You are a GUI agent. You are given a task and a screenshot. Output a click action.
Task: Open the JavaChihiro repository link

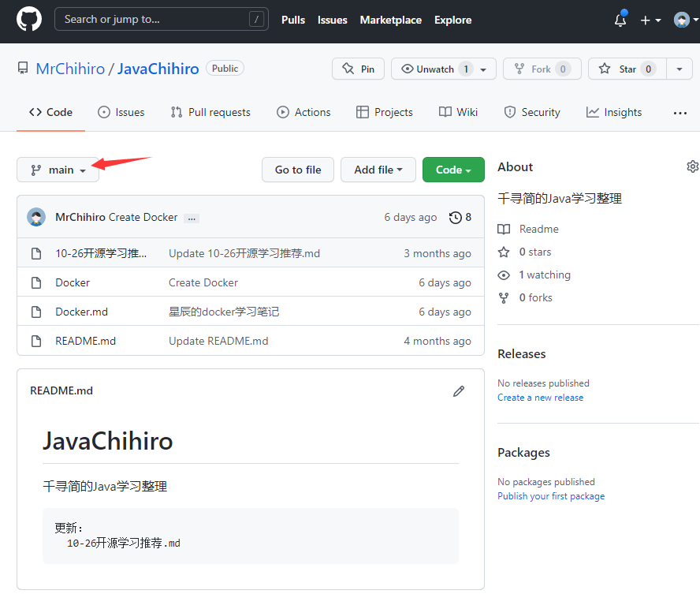[x=158, y=69]
